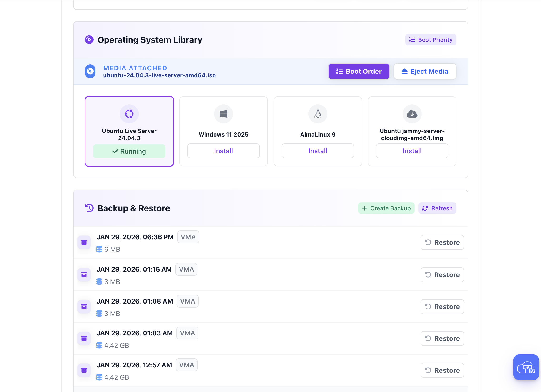Image resolution: width=541 pixels, height=392 pixels.
Task: Restore the JAN 29 12:57 AM backup
Action: [x=442, y=370]
